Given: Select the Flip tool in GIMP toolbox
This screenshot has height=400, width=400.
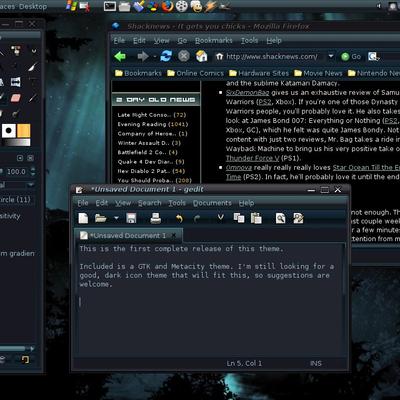Looking at the screenshot, I should pyautogui.click(x=16, y=82).
